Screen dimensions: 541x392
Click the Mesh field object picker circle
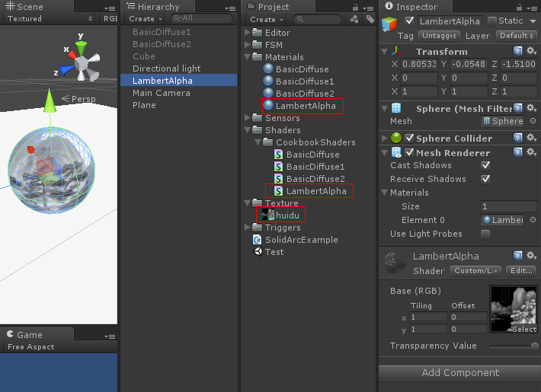(x=532, y=121)
